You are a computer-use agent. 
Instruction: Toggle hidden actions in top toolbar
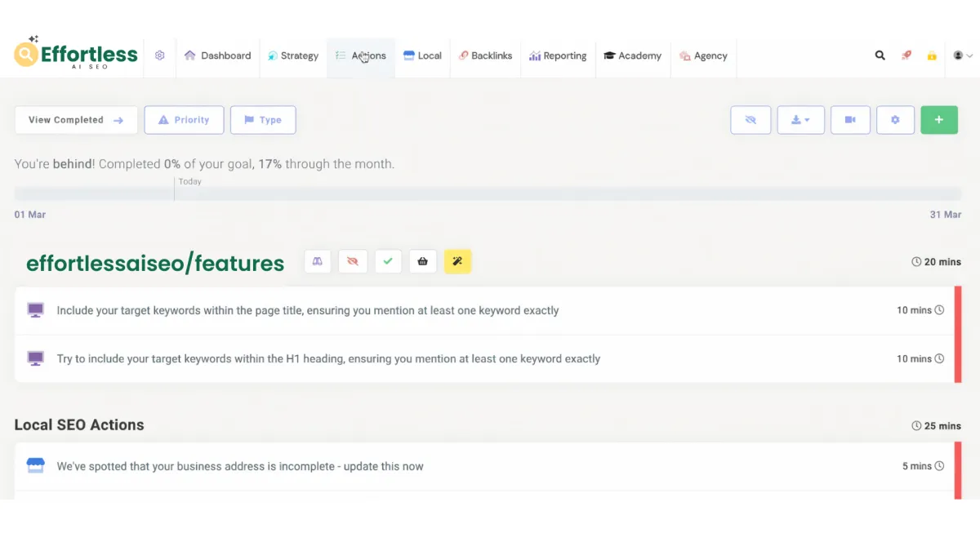point(751,120)
